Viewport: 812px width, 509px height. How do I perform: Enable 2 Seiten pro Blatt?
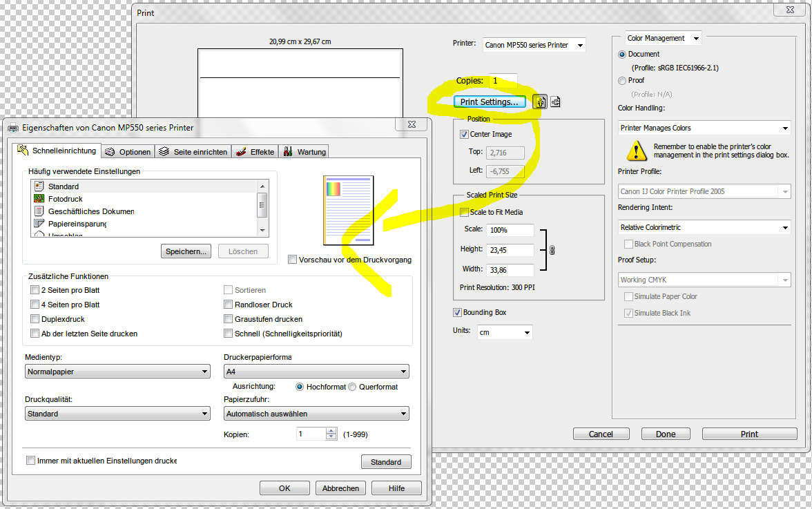(x=35, y=290)
